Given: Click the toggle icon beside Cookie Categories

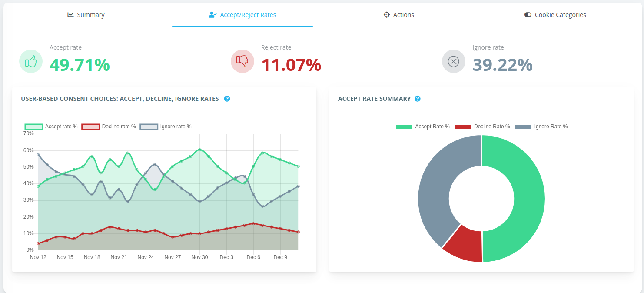Looking at the screenshot, I should [x=527, y=14].
